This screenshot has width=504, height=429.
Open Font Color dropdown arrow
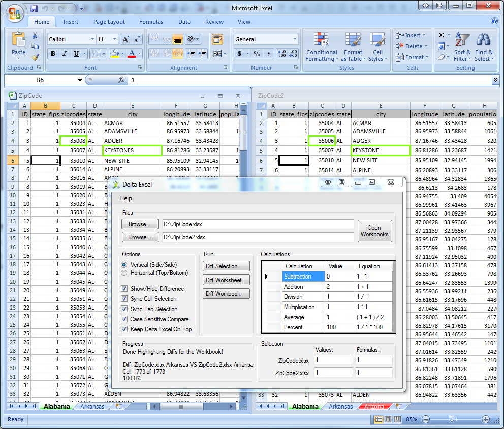[x=139, y=54]
